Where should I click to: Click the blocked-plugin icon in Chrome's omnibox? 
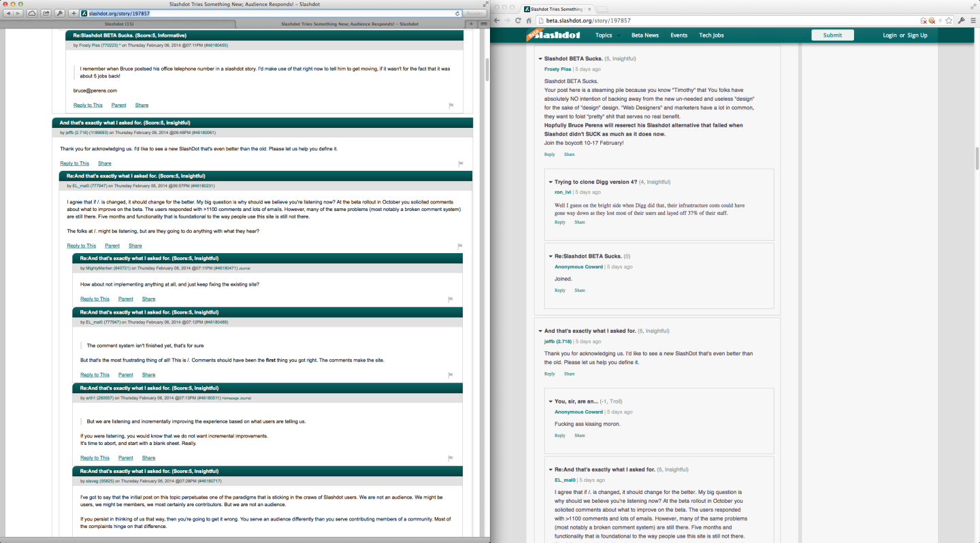[924, 21]
